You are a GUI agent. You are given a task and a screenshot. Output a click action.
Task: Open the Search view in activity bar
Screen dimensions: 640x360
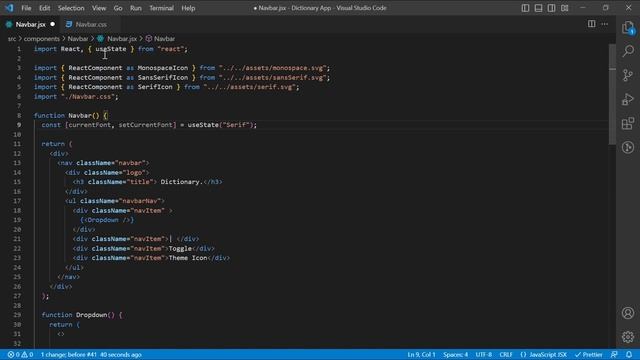click(628, 51)
